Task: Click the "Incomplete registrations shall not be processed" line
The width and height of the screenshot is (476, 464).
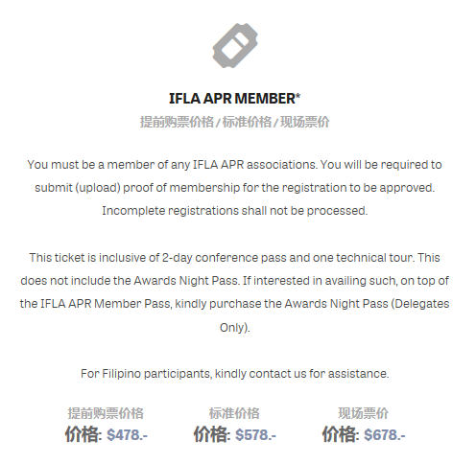Action: pos(235,211)
